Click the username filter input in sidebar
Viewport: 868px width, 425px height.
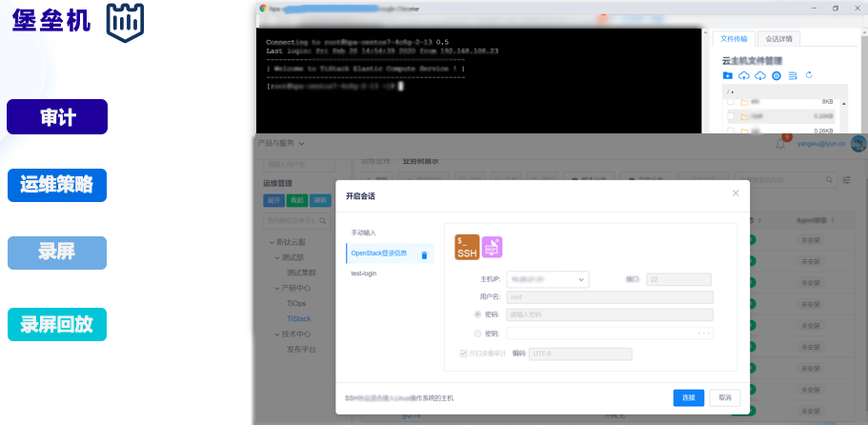pos(299,164)
